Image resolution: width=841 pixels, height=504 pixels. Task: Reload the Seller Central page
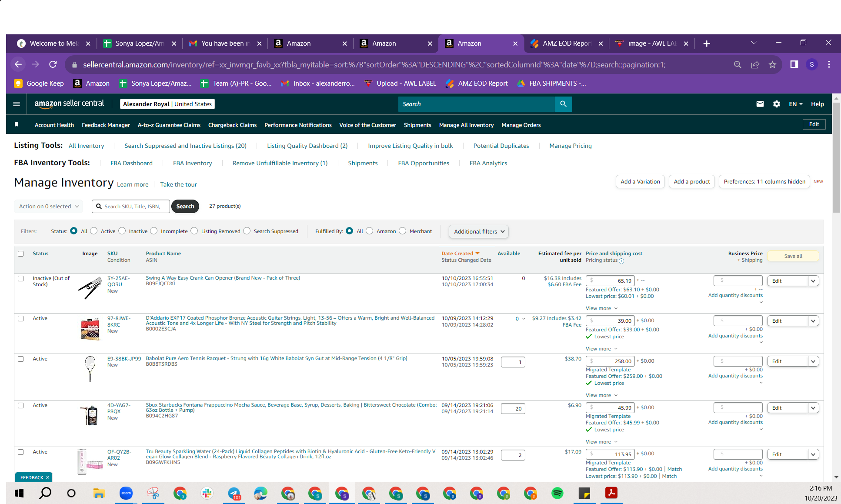53,64
